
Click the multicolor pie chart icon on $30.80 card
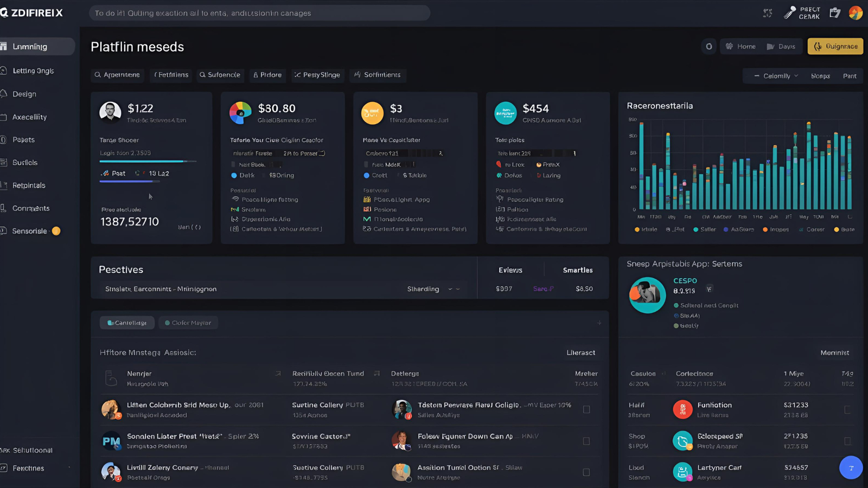tap(240, 113)
